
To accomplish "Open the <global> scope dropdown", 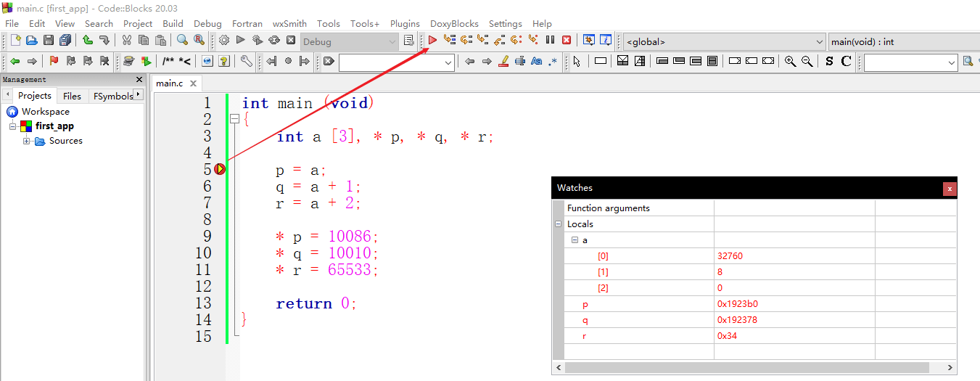I will pyautogui.click(x=724, y=41).
